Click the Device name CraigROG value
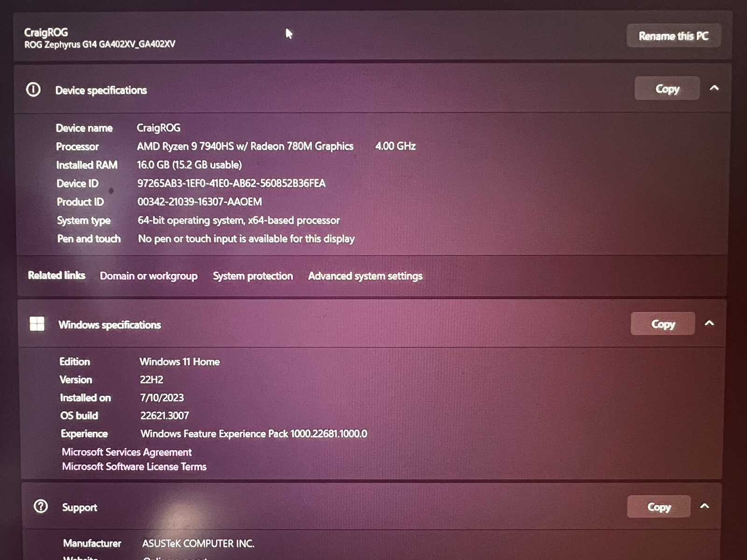 pos(158,128)
